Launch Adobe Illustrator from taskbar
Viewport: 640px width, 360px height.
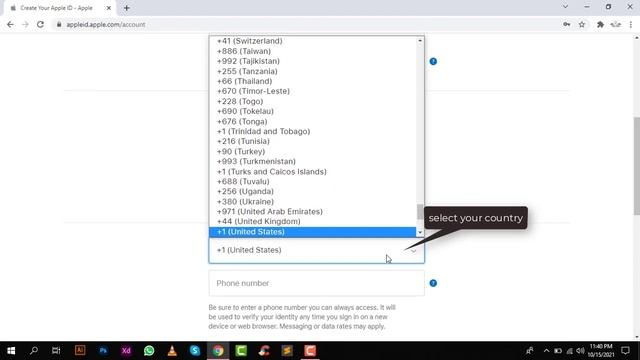(80, 351)
